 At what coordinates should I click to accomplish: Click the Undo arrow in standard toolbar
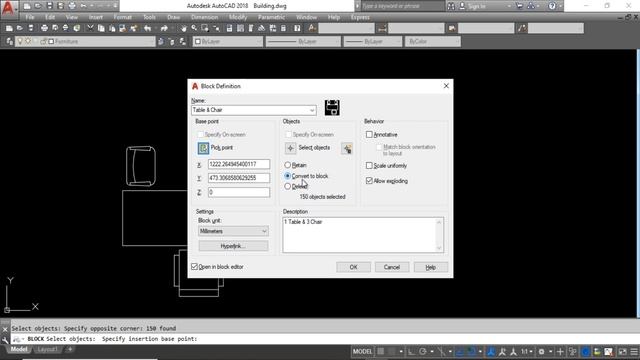click(x=148, y=28)
